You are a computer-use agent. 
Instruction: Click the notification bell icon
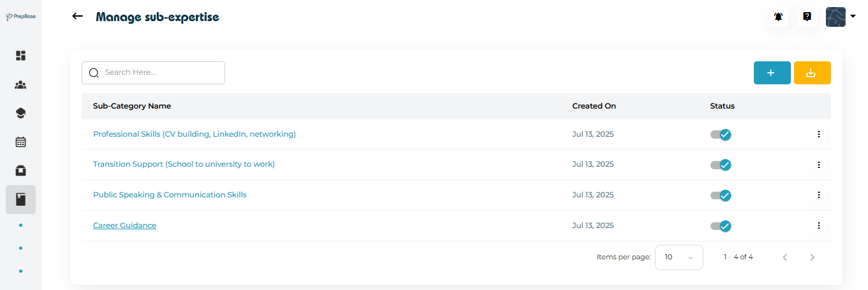[x=778, y=17]
